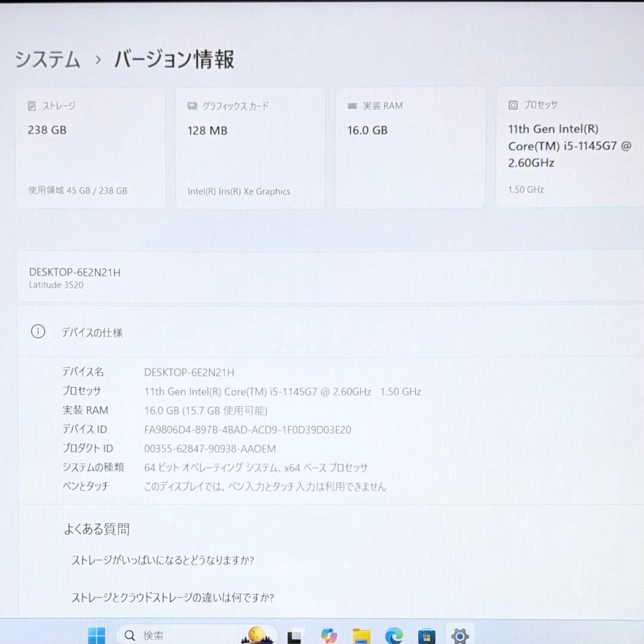This screenshot has width=644, height=644.
Task: Expand the question ストレージがいっぱいになるとどうなりますか?
Action: [162, 561]
